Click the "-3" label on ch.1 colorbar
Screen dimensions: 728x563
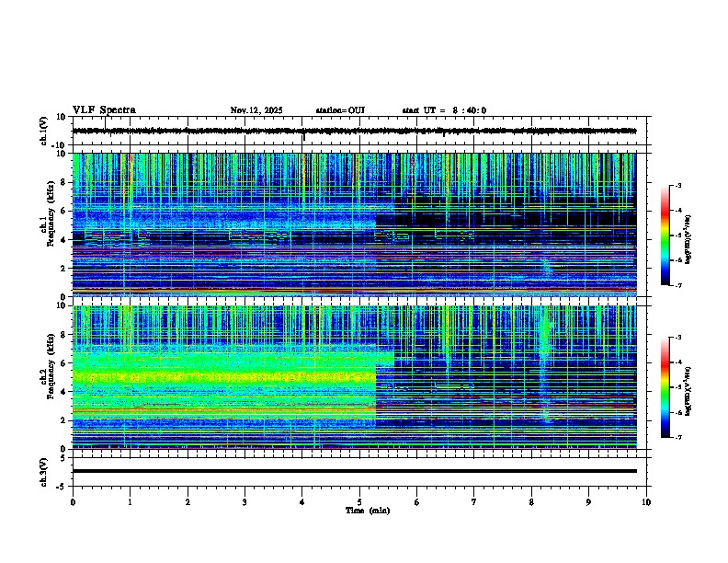click(678, 186)
